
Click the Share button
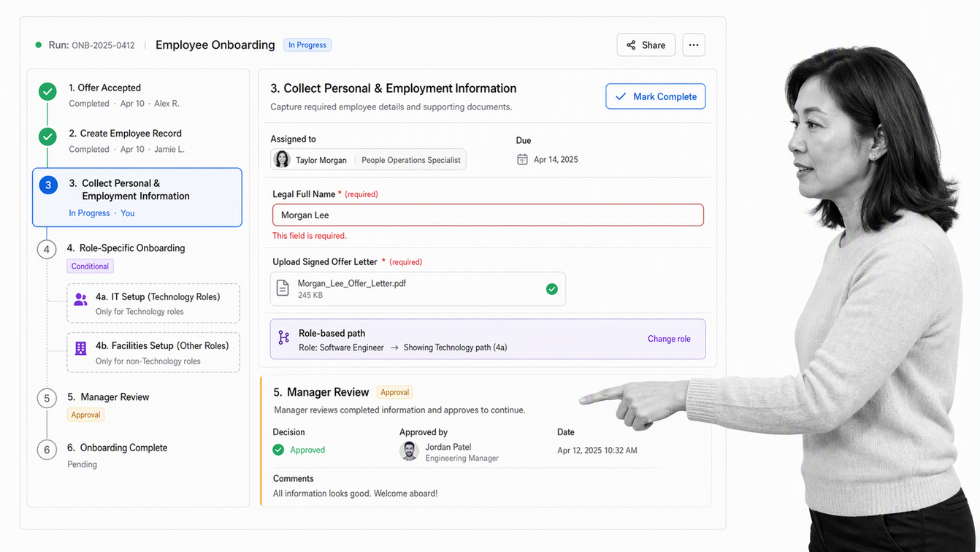point(646,45)
